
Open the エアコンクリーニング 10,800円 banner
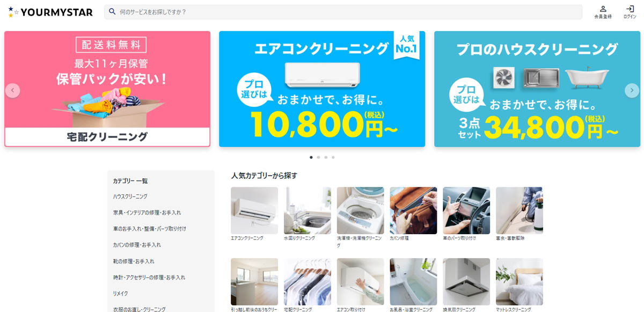[322, 89]
